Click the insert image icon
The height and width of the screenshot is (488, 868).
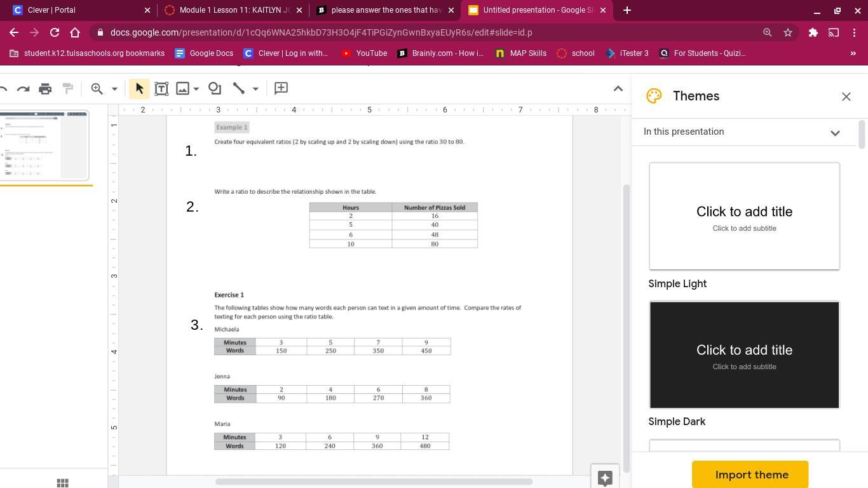pos(183,88)
